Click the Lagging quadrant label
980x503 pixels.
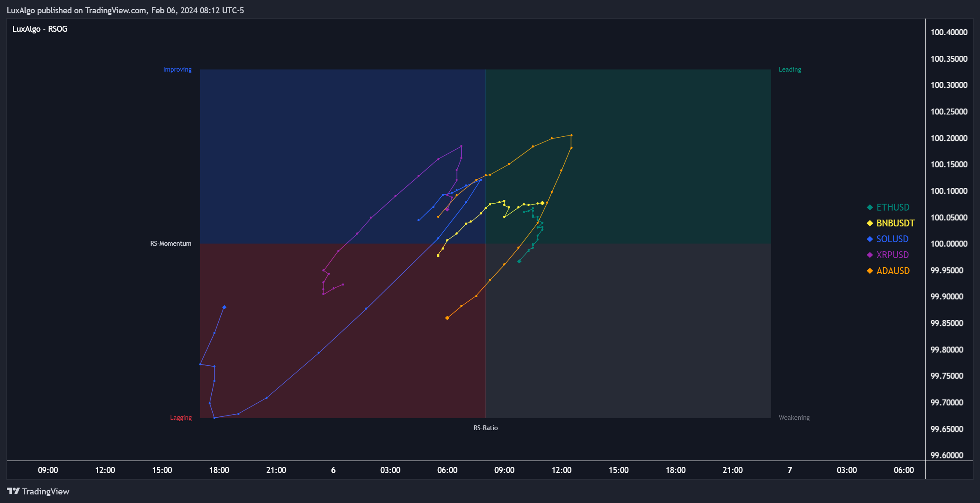[x=181, y=418]
